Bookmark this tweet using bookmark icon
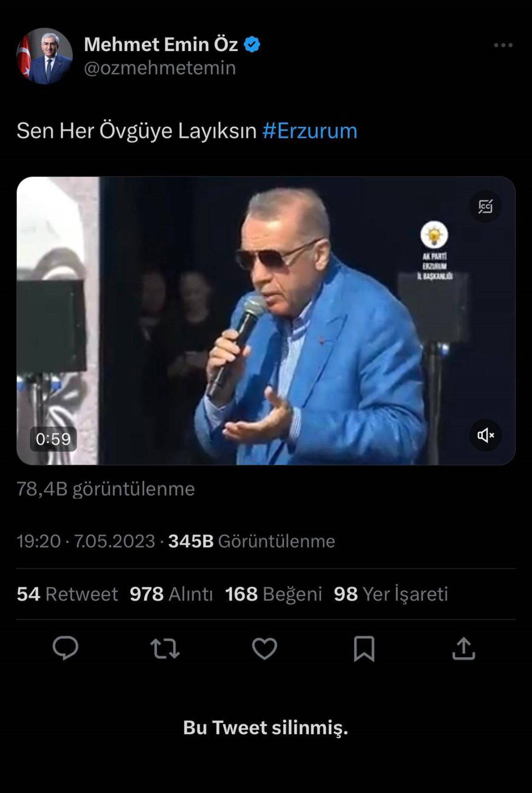 point(364,648)
